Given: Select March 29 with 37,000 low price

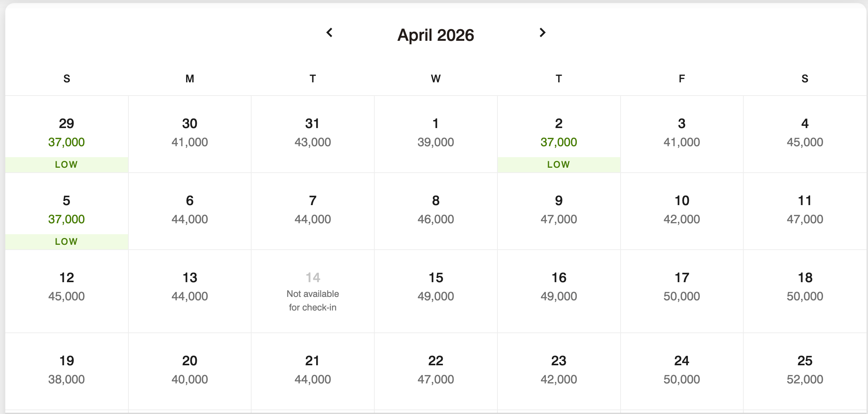Looking at the screenshot, I should click(66, 134).
